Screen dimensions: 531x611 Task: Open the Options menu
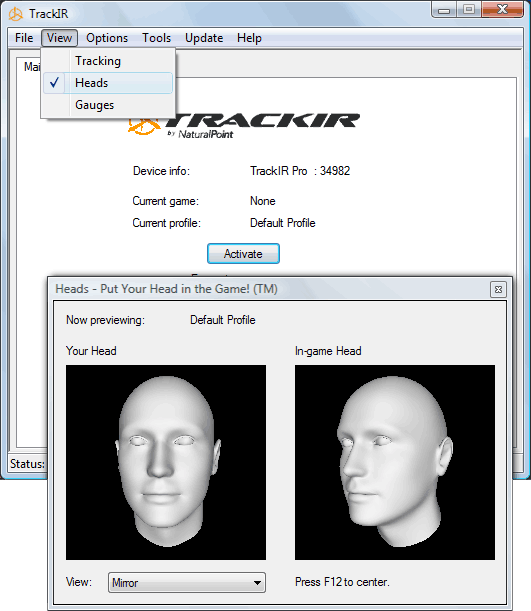107,38
